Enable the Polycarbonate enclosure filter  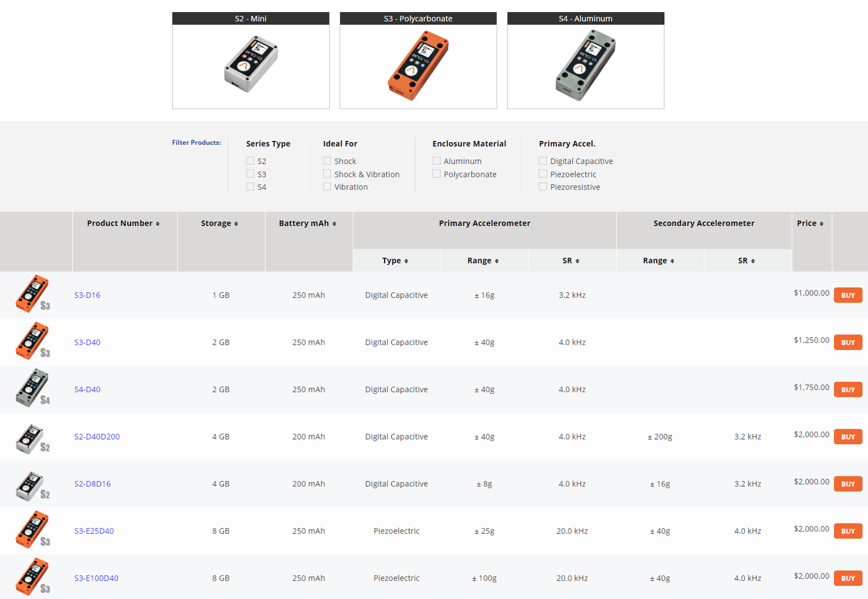coord(436,174)
